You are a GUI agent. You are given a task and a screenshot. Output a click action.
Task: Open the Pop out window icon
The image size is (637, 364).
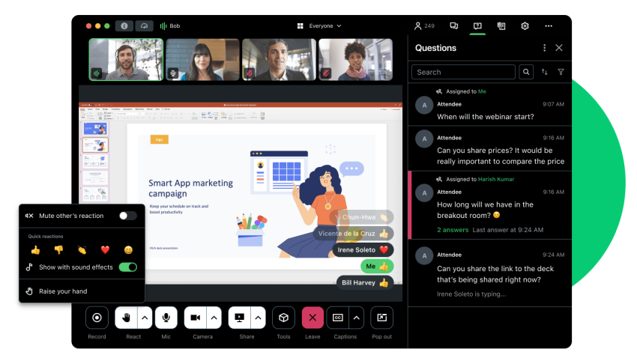[382, 318]
